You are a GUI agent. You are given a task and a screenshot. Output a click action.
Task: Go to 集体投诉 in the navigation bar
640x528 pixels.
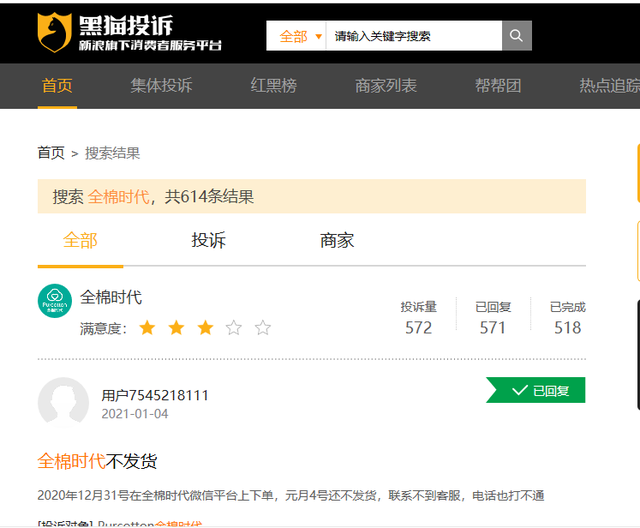[161, 86]
